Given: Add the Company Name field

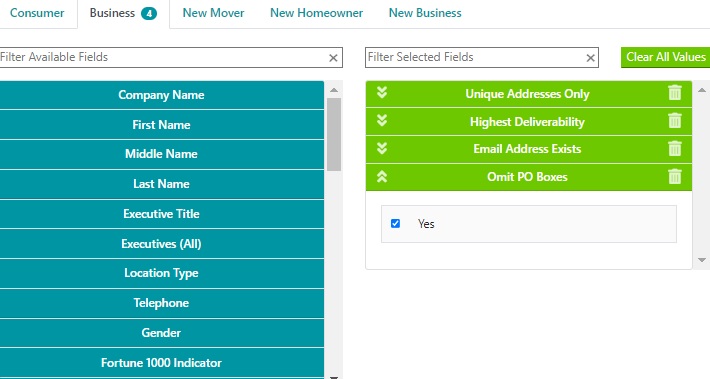Looking at the screenshot, I should pyautogui.click(x=162, y=95).
